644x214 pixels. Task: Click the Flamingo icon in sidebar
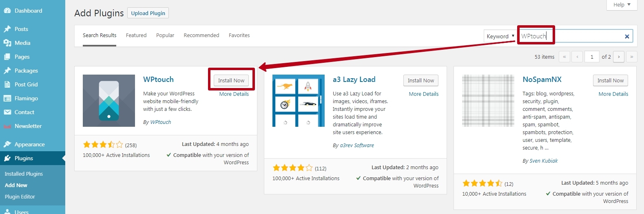[7, 98]
